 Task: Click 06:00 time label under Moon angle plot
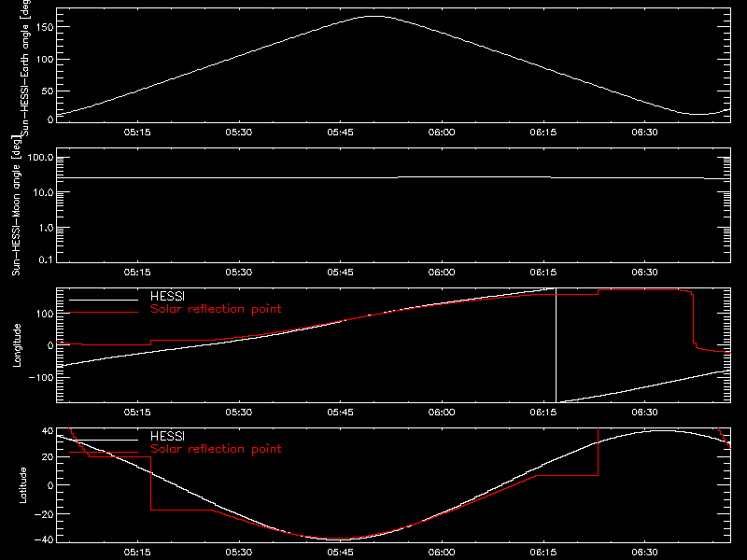pyautogui.click(x=442, y=273)
